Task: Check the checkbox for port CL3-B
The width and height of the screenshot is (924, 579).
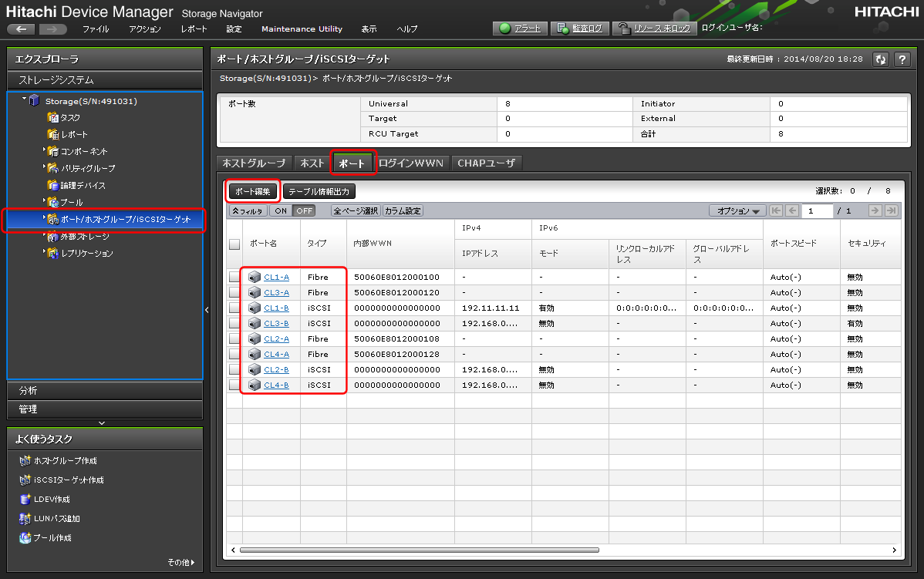Action: [234, 323]
